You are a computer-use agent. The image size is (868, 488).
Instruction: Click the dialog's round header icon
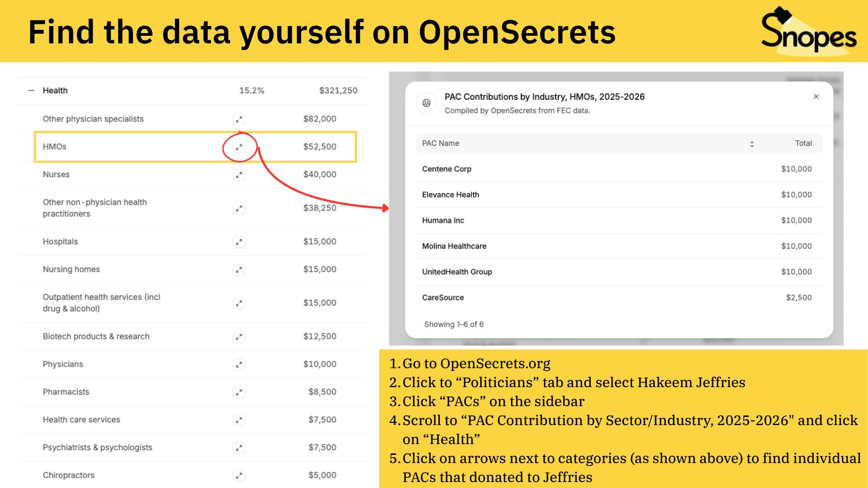click(426, 103)
